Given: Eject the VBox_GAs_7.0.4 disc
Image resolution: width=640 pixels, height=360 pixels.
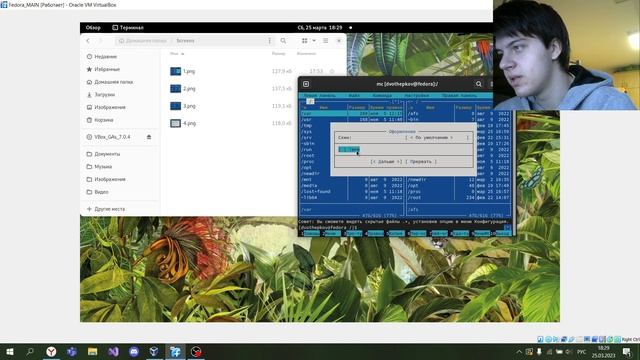Looking at the screenshot, I should tap(149, 137).
